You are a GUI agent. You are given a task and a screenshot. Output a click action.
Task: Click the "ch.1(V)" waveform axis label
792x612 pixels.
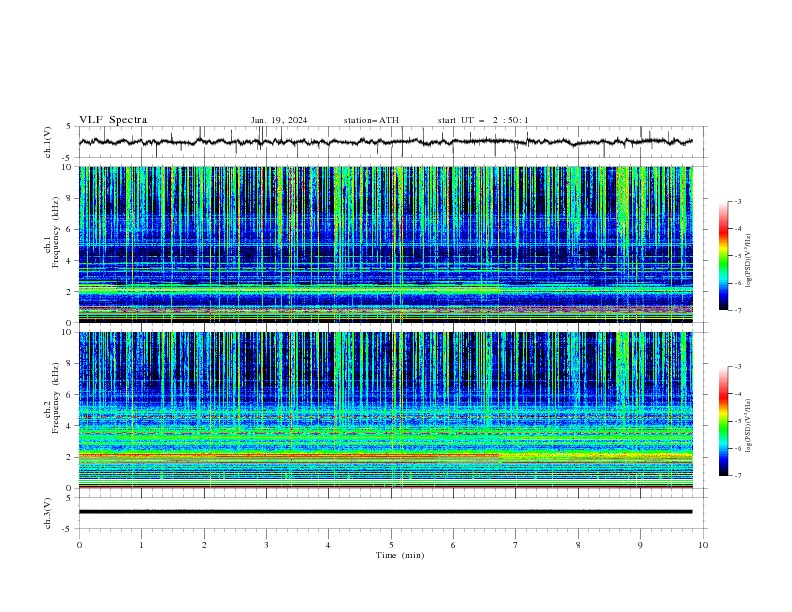tap(48, 142)
